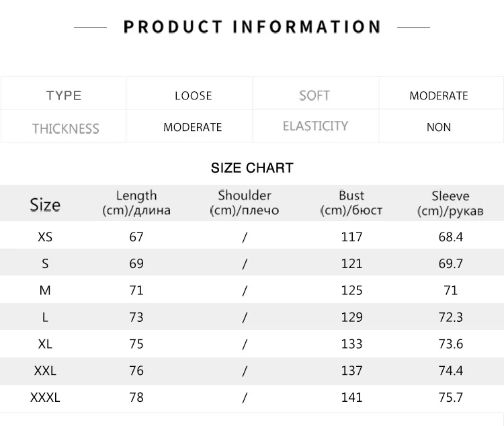Select the LOOSE type value
Viewport: 504px width, 426px height.
click(193, 95)
